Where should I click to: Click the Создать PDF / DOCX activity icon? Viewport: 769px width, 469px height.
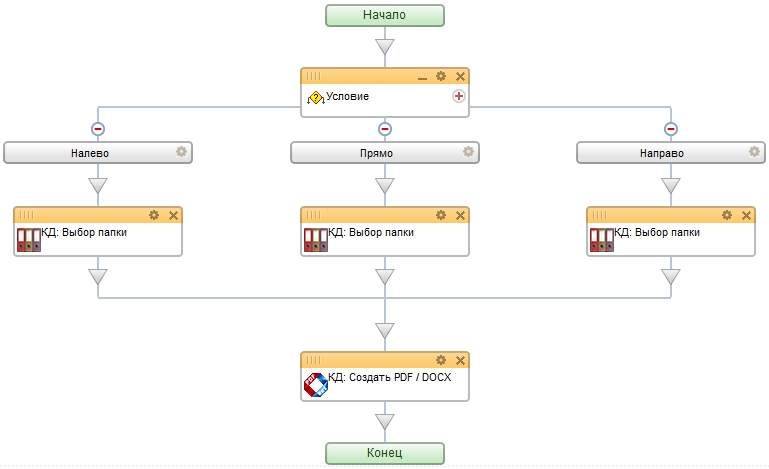[x=315, y=384]
